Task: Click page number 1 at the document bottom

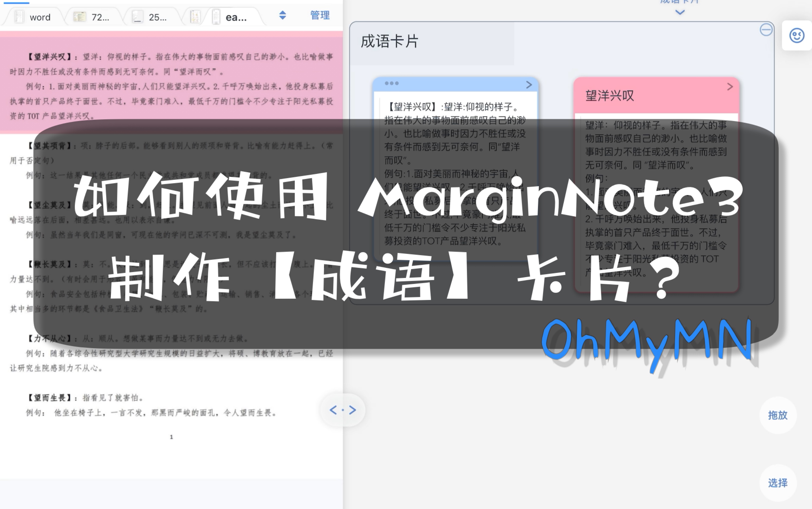Action: [171, 437]
